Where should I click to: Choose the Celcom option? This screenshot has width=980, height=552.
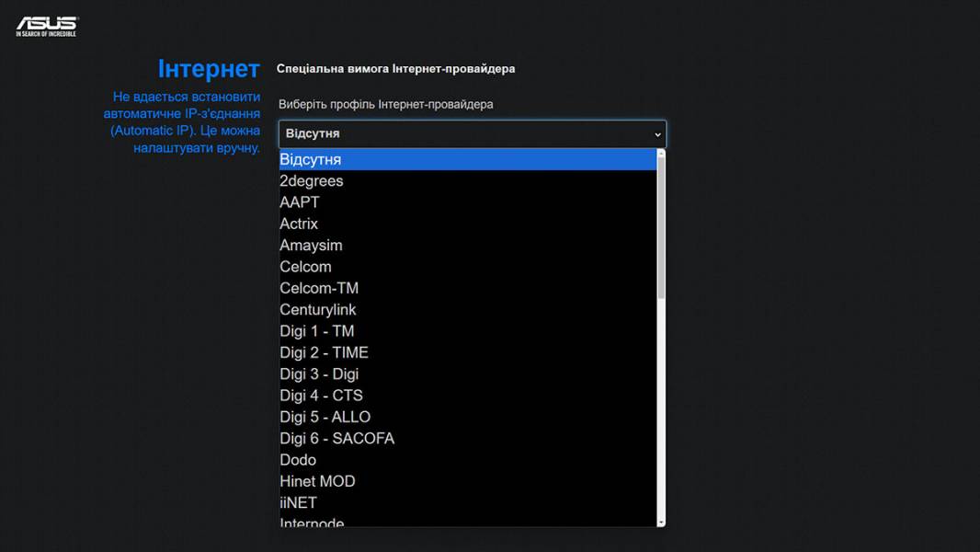coord(468,266)
